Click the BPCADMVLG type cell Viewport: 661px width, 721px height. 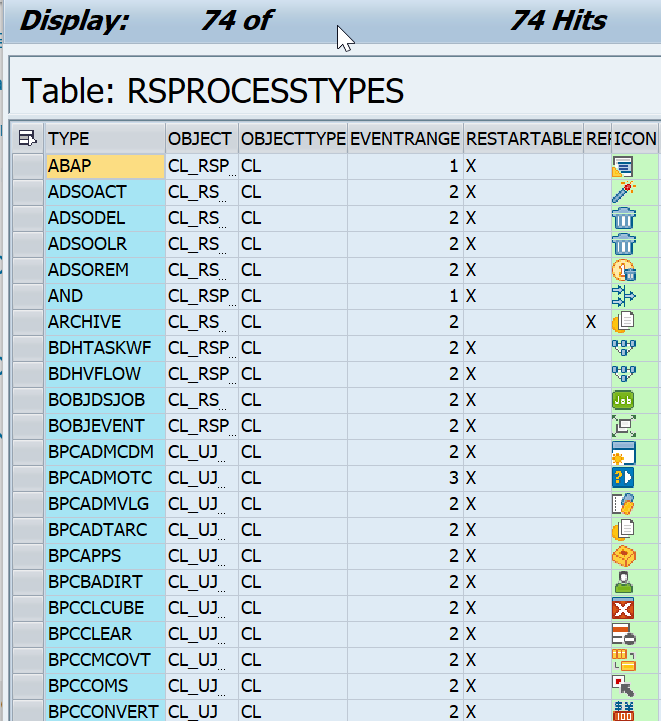pos(105,504)
